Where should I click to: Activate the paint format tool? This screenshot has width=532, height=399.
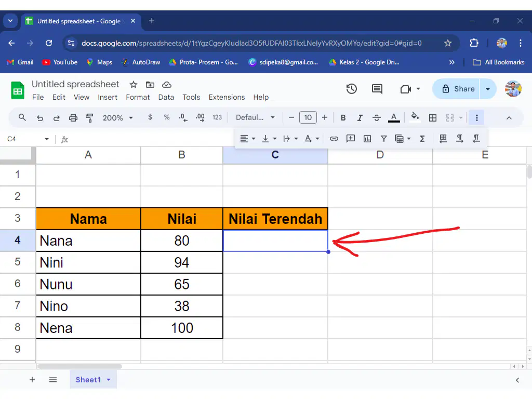tap(89, 118)
